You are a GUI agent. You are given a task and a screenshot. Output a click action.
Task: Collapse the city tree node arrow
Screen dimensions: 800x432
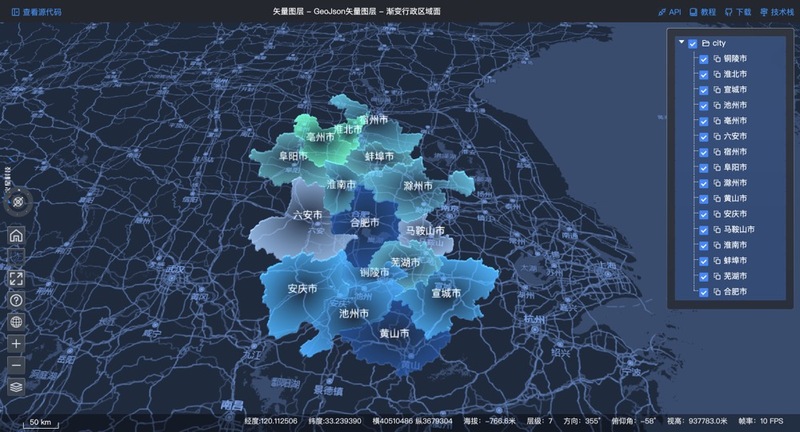(x=682, y=42)
